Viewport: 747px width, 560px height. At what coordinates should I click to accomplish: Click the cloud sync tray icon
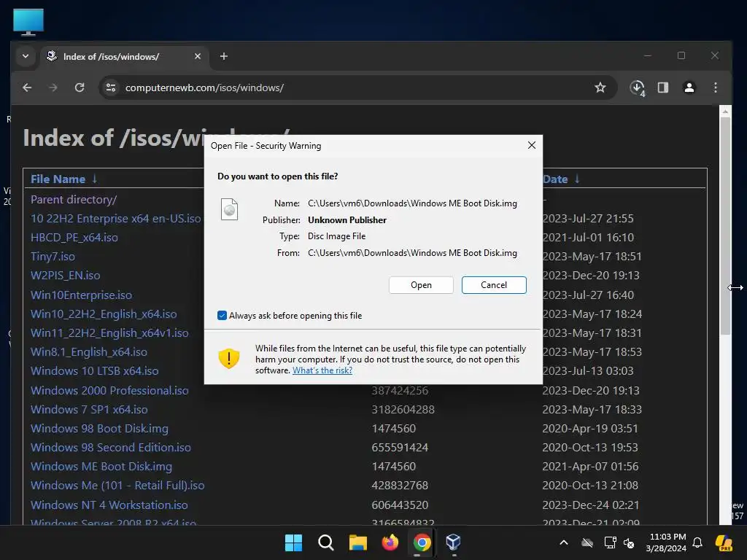tap(587, 542)
